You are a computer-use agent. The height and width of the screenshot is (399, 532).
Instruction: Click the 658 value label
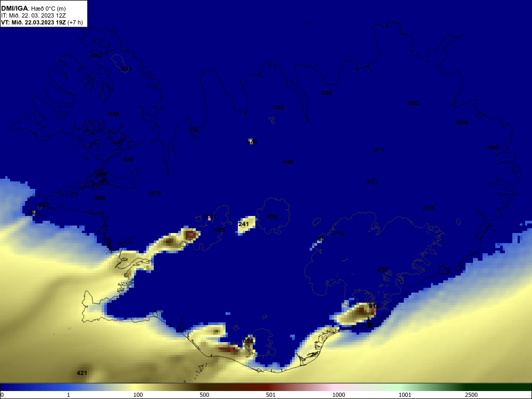coord(248,342)
